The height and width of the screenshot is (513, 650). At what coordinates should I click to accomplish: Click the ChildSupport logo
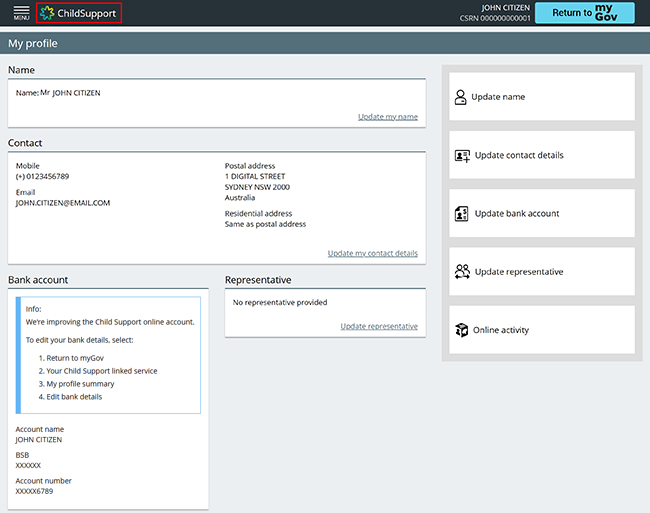[x=78, y=13]
